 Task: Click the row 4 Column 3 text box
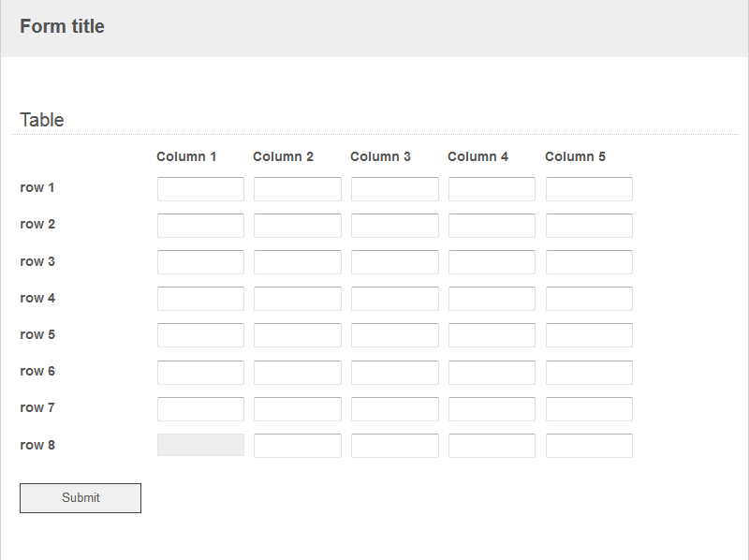point(395,299)
